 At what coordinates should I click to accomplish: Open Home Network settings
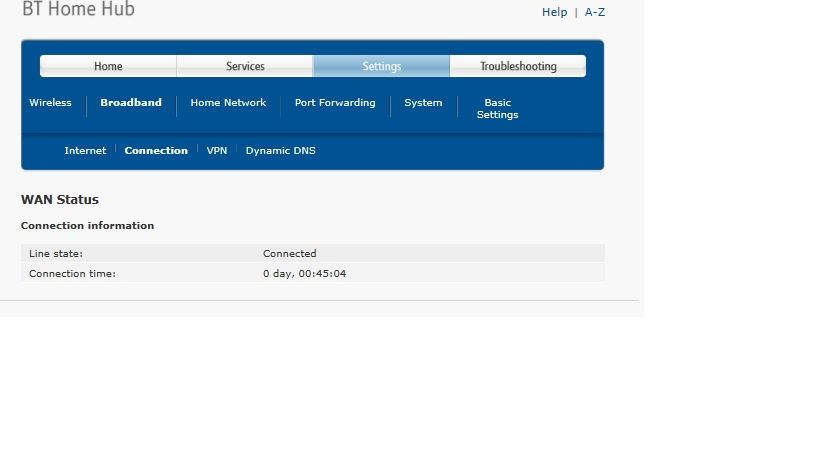tap(228, 102)
